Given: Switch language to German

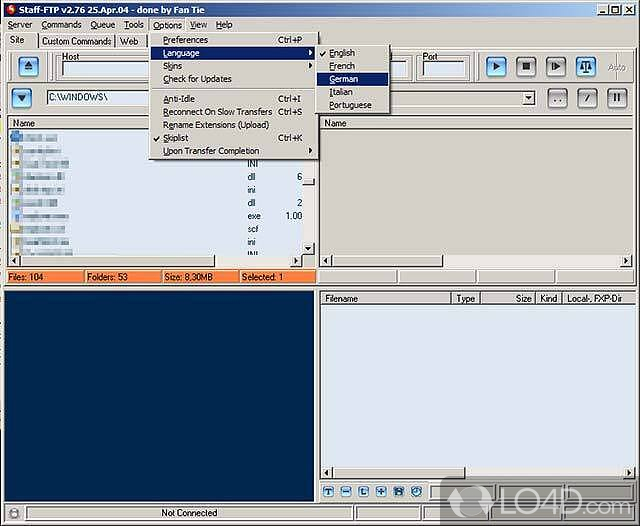Looking at the screenshot, I should [x=343, y=79].
